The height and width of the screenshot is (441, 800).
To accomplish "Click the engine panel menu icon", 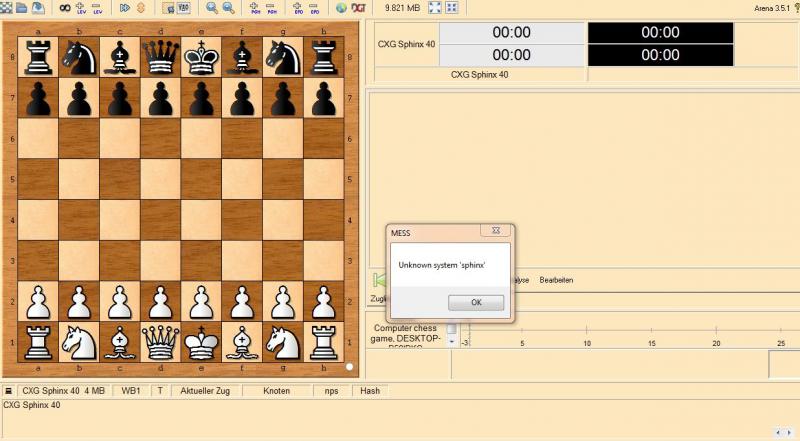I will click(x=8, y=391).
